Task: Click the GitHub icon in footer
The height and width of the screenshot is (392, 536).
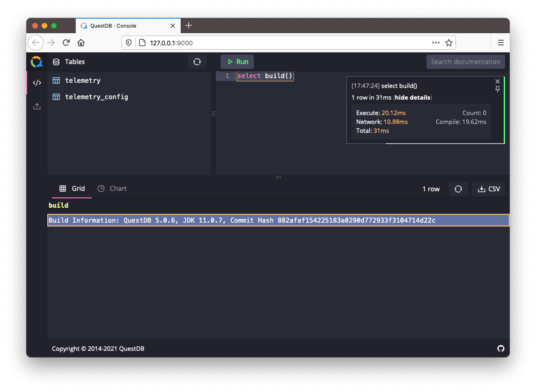Action: (500, 348)
